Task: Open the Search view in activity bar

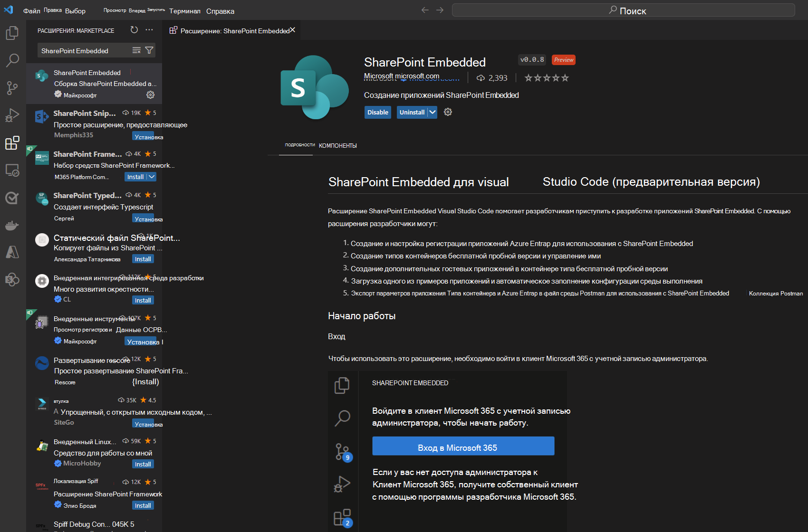Action: (12, 60)
